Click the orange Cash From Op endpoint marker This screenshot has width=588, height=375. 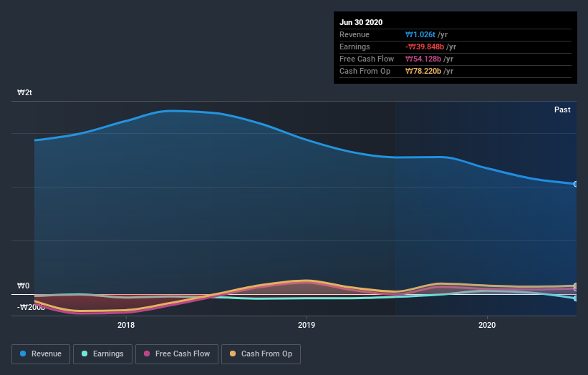coord(576,286)
